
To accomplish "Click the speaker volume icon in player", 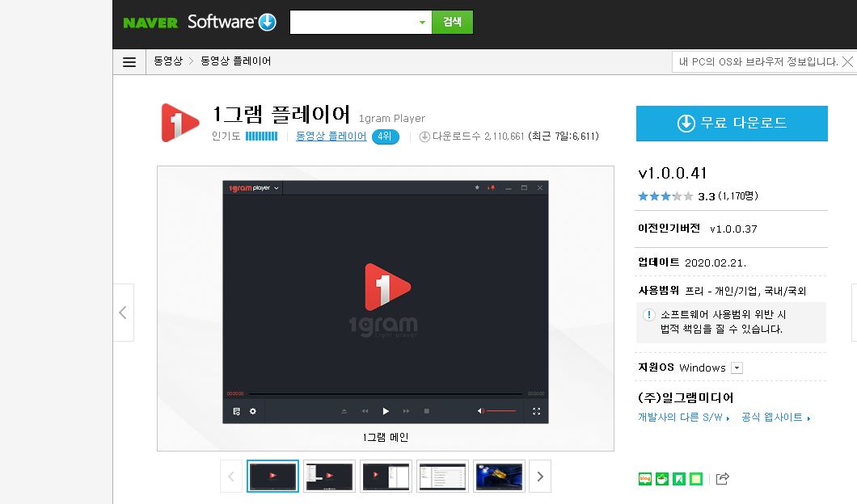I will tap(480, 410).
